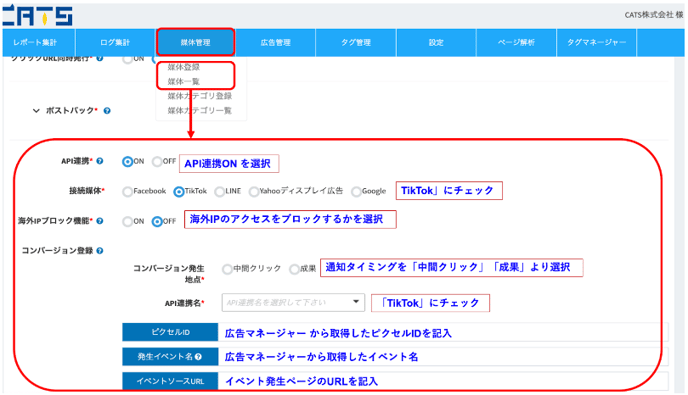The width and height of the screenshot is (688, 395).
Task: Choose 中間クリック for conversion point
Action: [x=227, y=269]
